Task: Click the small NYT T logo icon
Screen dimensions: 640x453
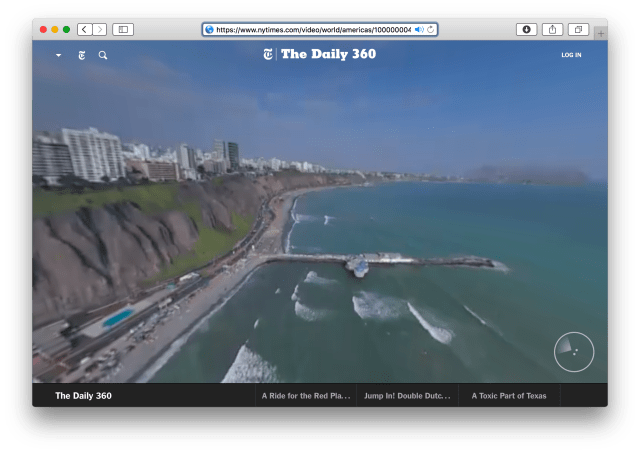Action: pyautogui.click(x=82, y=55)
